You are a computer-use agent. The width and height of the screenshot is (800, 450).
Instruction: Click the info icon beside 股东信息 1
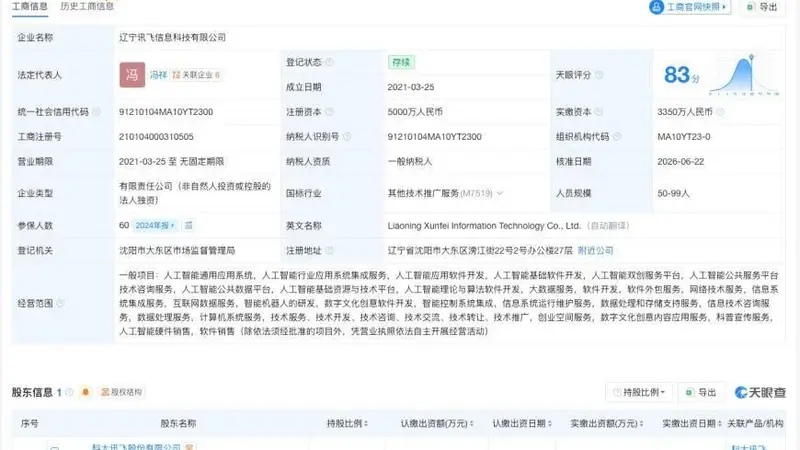click(69, 392)
